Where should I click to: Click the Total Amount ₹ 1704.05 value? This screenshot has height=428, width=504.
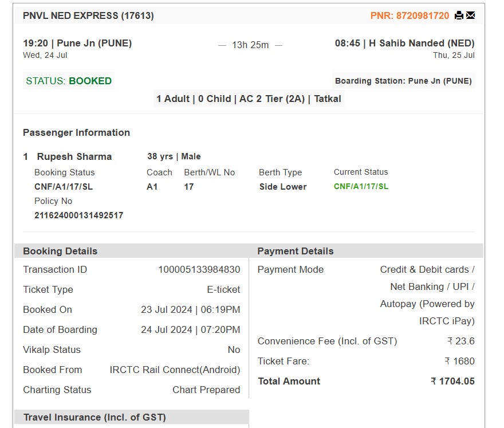[x=453, y=382]
